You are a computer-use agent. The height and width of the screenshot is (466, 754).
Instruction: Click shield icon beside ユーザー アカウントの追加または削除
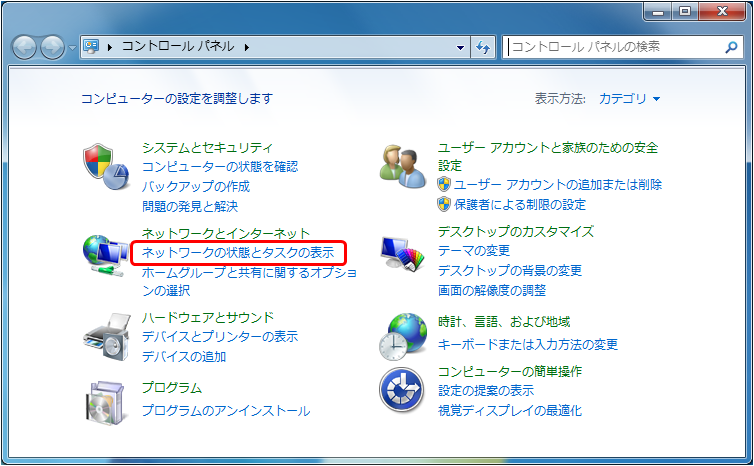point(444,184)
